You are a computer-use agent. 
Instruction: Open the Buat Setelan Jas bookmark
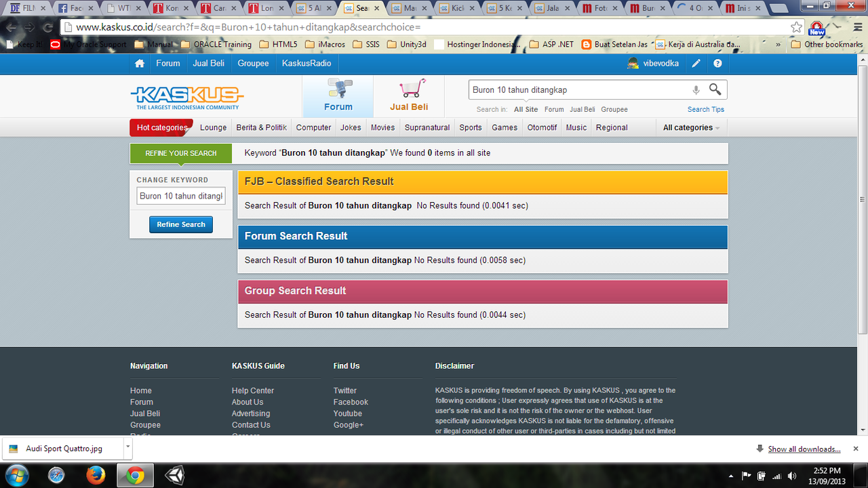(x=614, y=45)
